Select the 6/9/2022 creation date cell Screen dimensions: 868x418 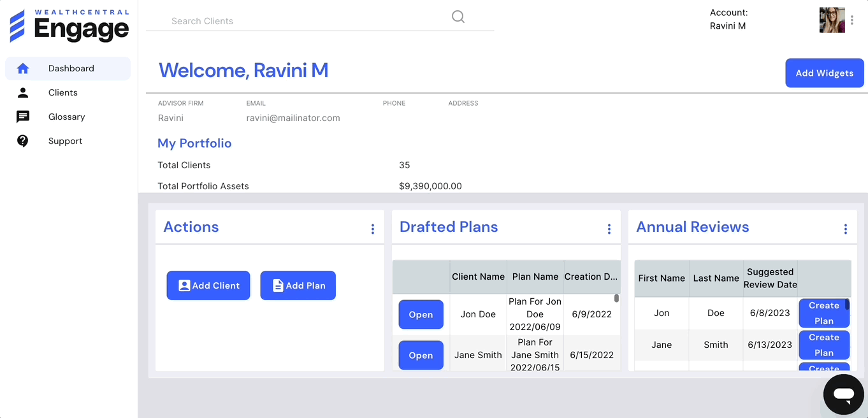(592, 314)
